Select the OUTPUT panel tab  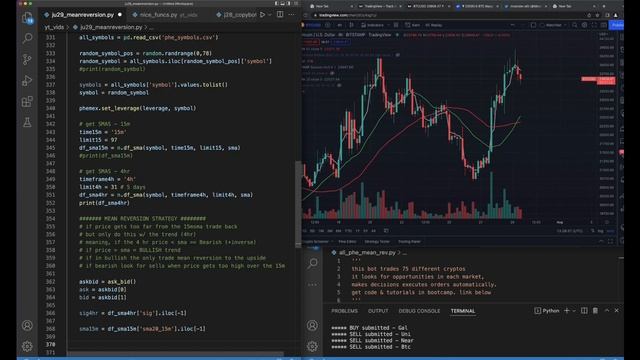click(x=378, y=311)
